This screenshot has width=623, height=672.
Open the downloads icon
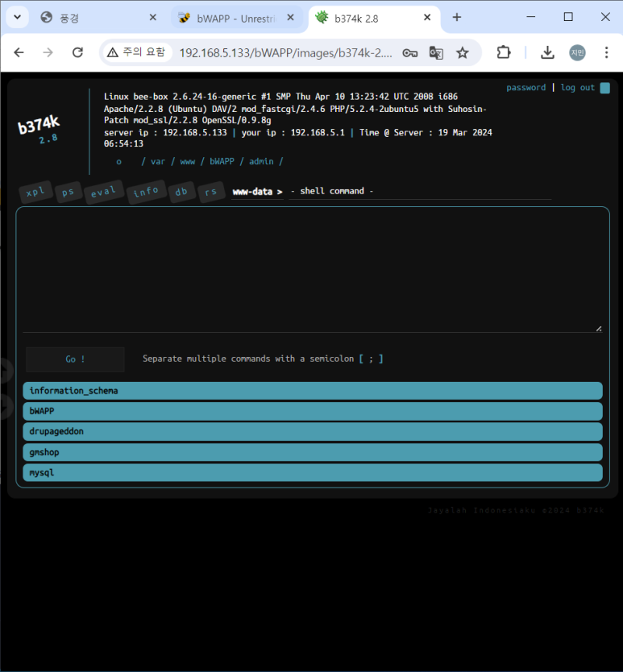click(x=547, y=52)
